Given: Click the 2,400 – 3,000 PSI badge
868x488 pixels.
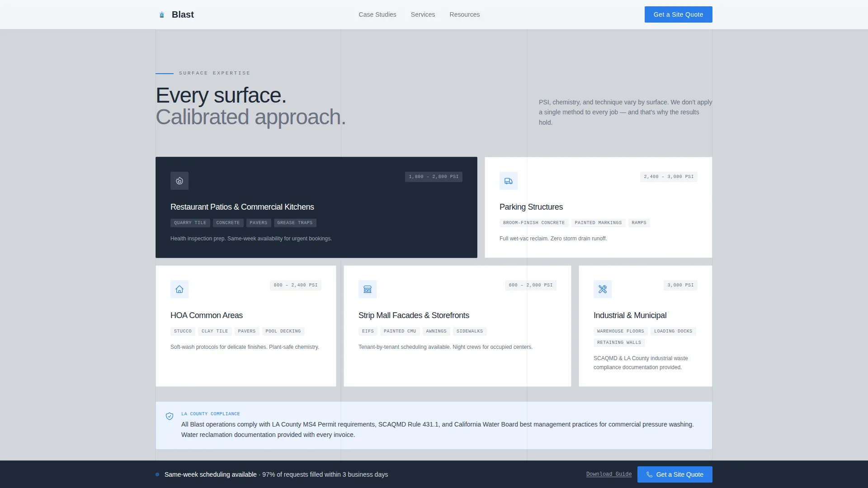Looking at the screenshot, I should (669, 177).
